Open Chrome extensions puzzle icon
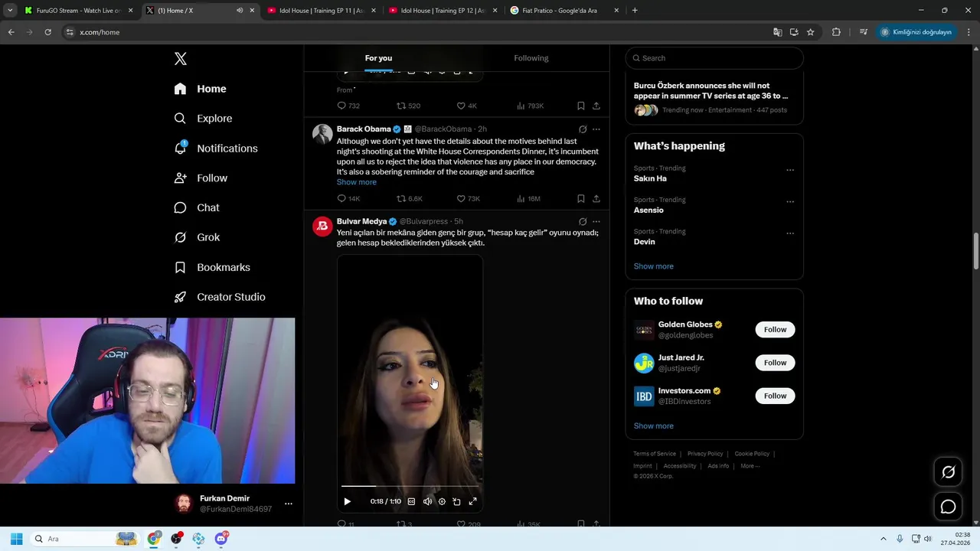 point(836,32)
